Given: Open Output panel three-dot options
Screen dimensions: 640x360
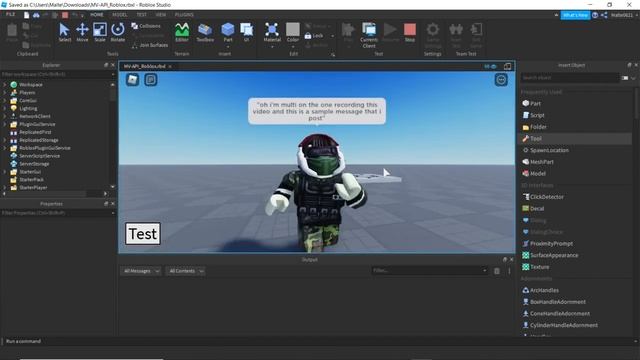Looking at the screenshot, I should (x=509, y=271).
